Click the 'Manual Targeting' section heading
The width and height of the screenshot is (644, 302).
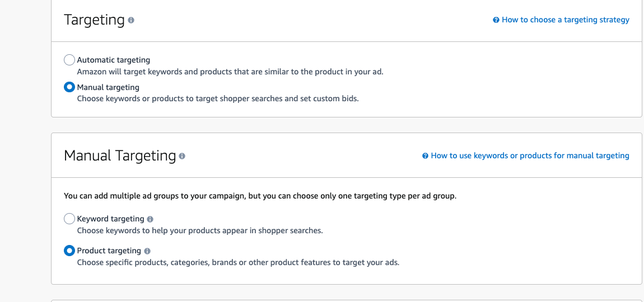pyautogui.click(x=120, y=156)
